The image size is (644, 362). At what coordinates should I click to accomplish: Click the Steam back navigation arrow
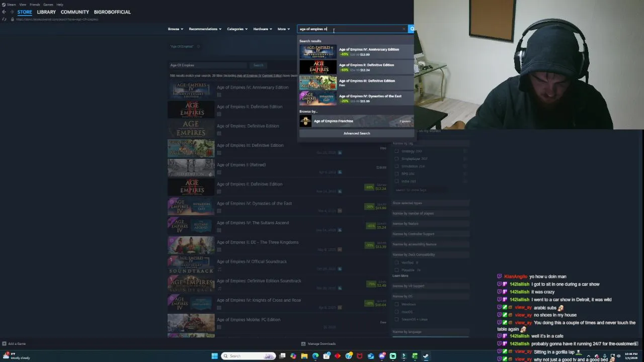(x=4, y=12)
